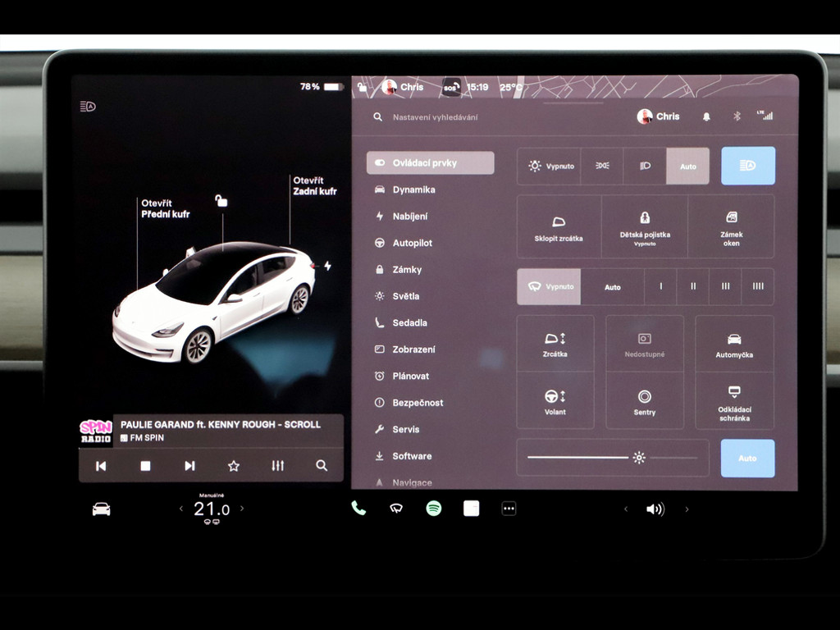Open the Autopilot settings menu

pos(412,243)
